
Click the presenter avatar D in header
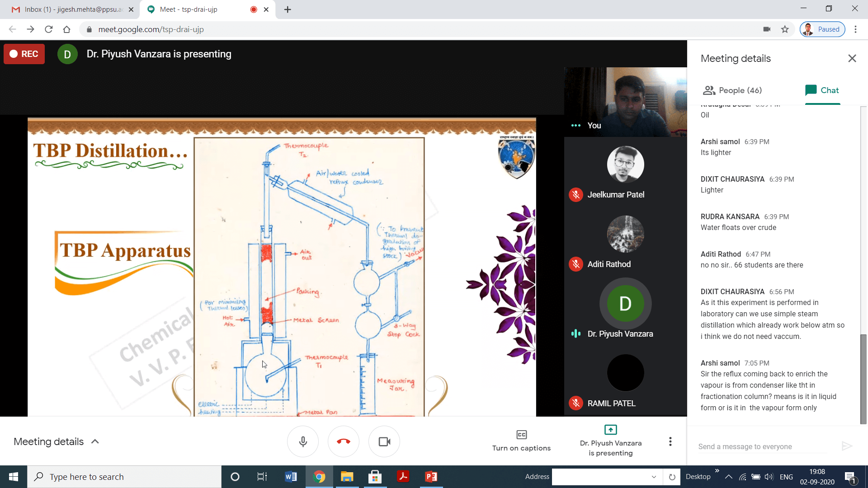click(x=67, y=54)
